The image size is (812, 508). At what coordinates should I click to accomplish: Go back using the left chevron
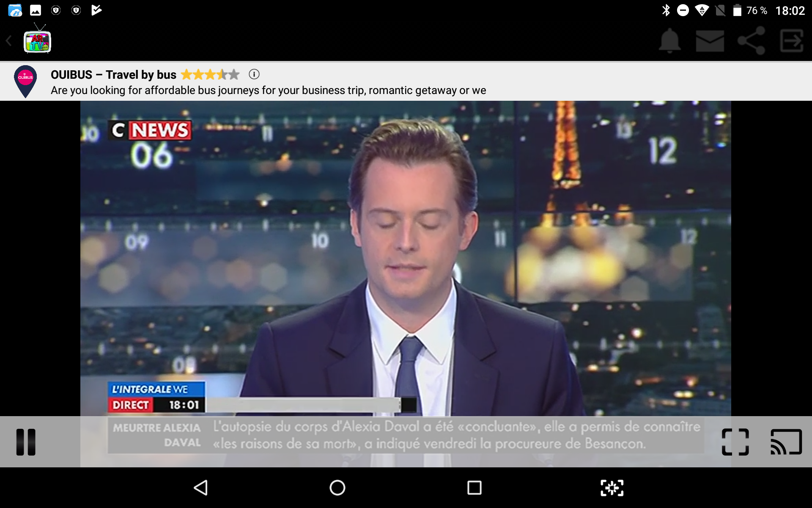click(9, 41)
